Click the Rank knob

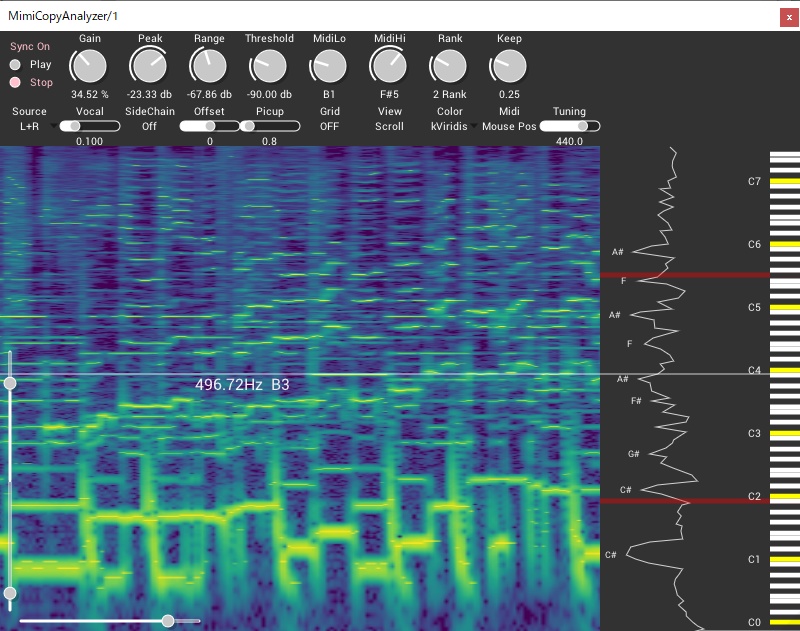(449, 66)
